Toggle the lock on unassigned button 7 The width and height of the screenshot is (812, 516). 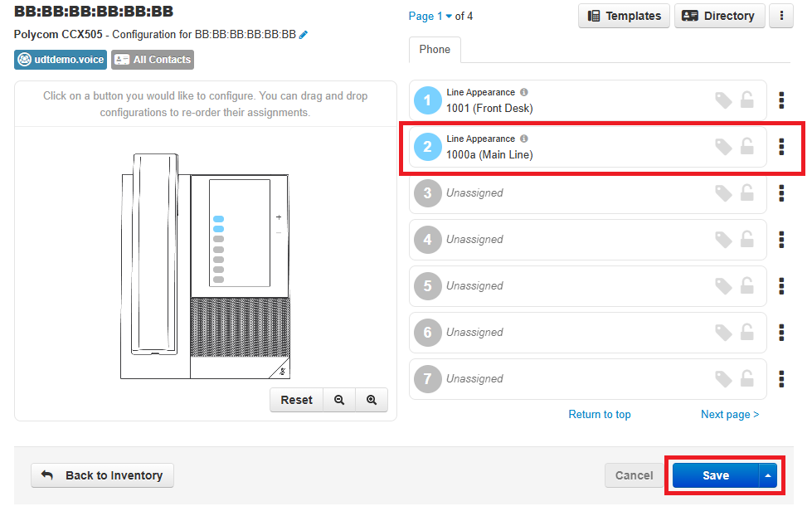pos(747,379)
